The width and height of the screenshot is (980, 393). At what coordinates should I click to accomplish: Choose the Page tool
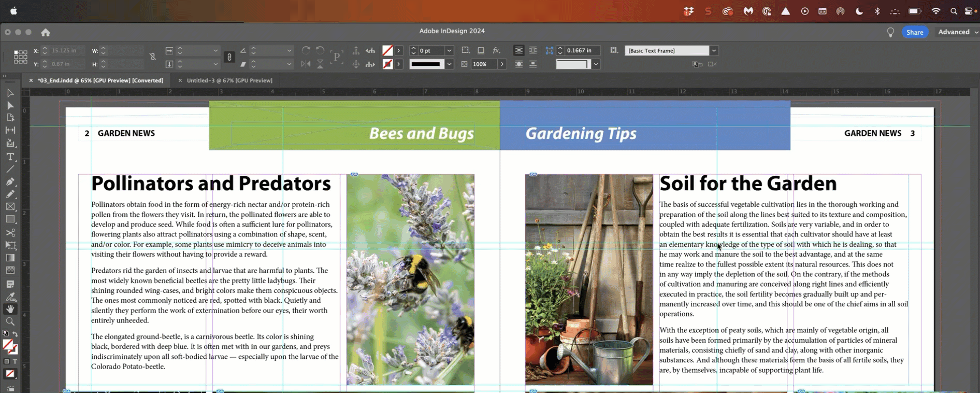pos(10,118)
